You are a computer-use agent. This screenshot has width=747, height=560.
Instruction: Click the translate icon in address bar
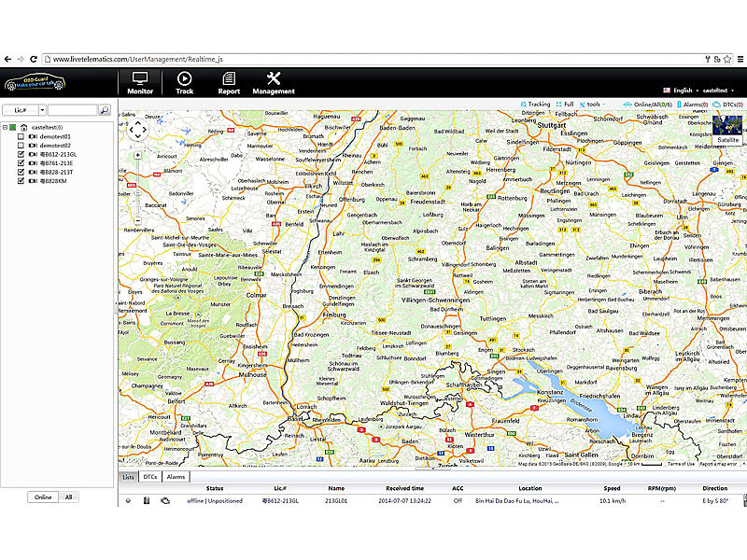pos(717,59)
